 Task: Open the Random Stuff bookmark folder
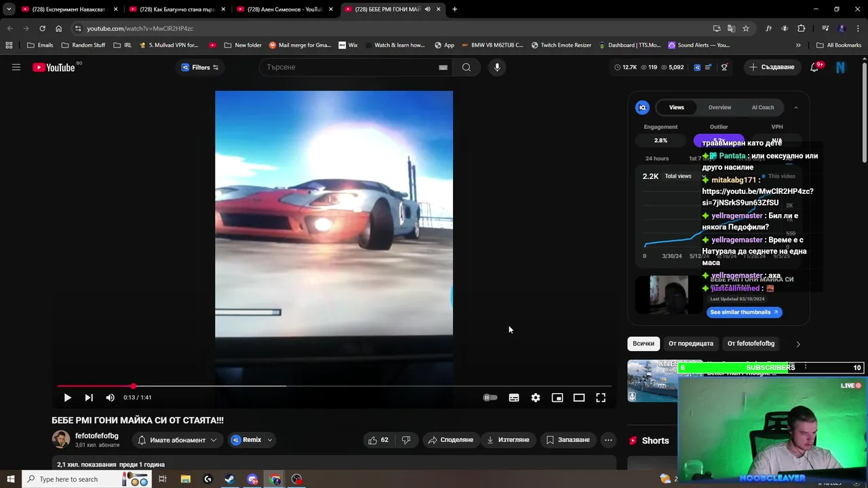[x=83, y=45]
